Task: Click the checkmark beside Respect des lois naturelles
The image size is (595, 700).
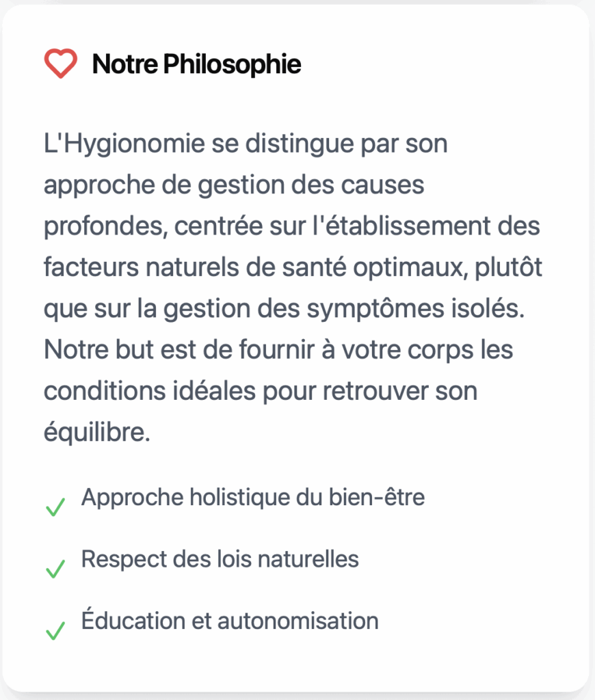Action: tap(55, 569)
